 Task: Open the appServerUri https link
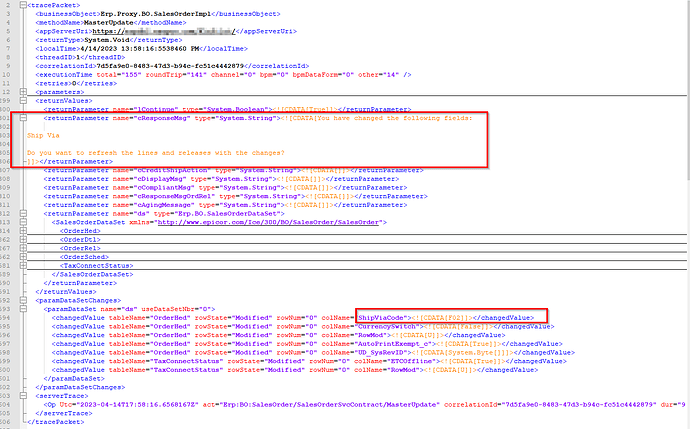point(164,31)
